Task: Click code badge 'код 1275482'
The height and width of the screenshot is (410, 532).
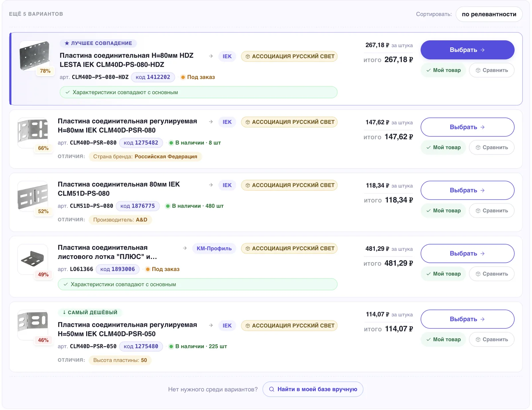Action: click(x=141, y=143)
